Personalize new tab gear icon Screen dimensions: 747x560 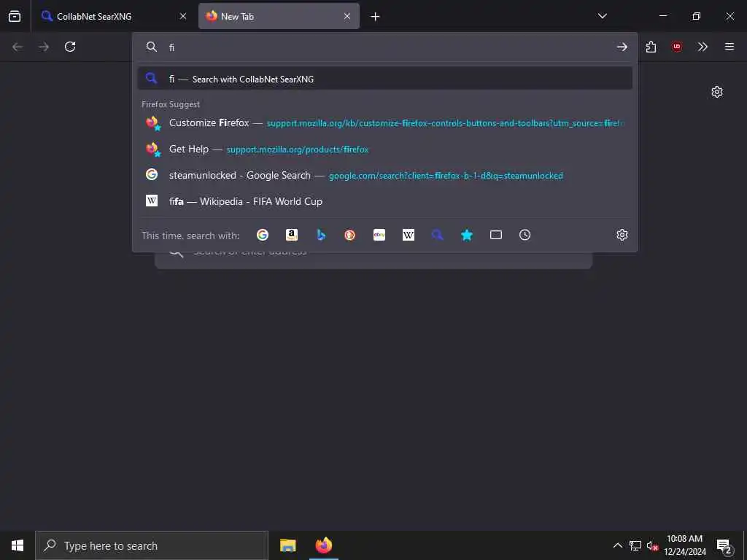(717, 92)
